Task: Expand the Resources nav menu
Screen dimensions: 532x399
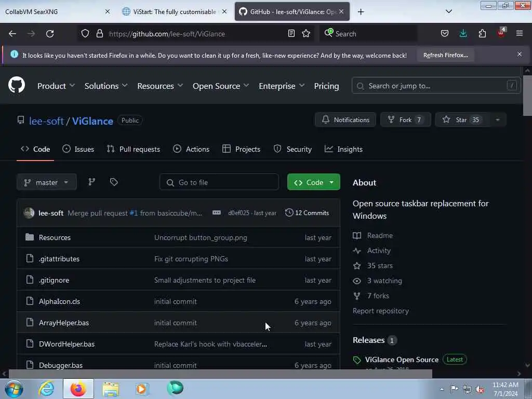Action: (160, 86)
